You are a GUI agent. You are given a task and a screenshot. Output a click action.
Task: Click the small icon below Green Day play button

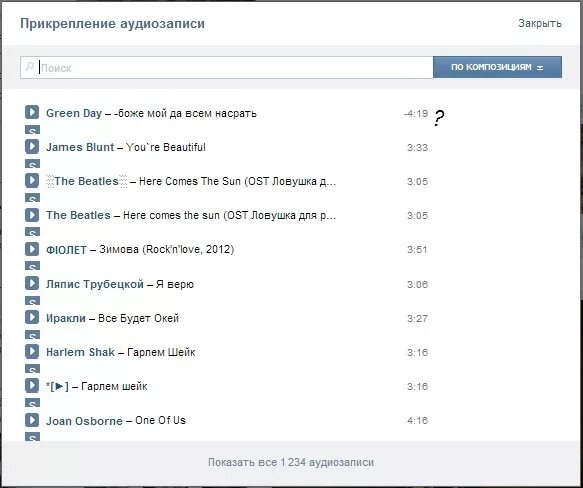[x=32, y=130]
